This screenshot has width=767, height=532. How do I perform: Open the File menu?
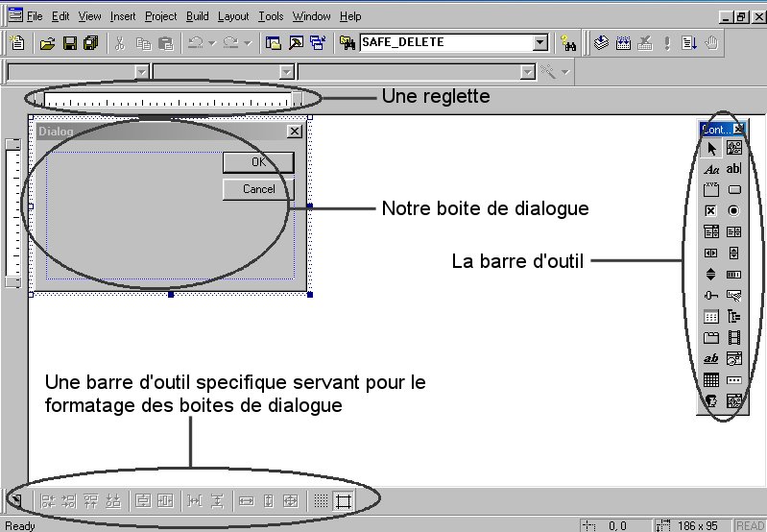click(35, 16)
